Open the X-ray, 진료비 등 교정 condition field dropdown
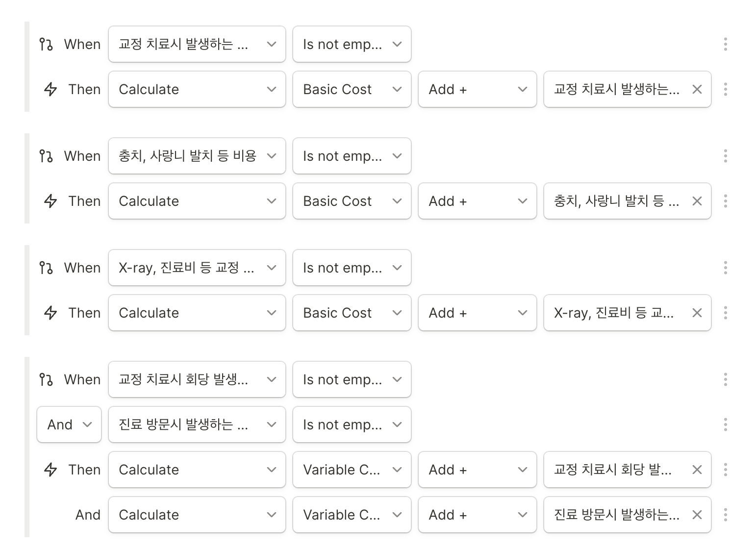756x549 pixels. click(197, 268)
